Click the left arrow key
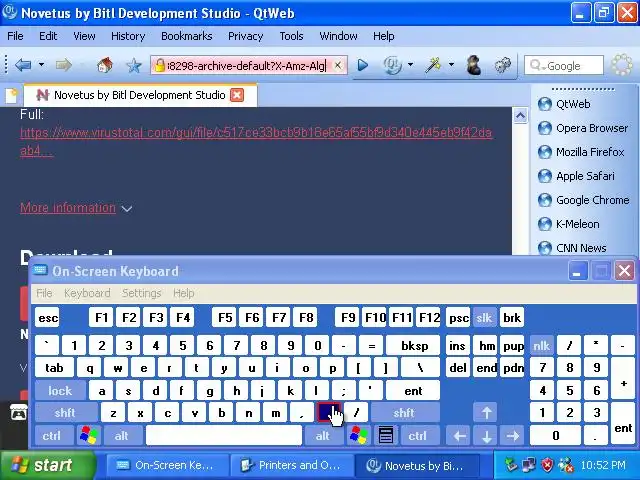The height and width of the screenshot is (480, 640). coord(460,436)
